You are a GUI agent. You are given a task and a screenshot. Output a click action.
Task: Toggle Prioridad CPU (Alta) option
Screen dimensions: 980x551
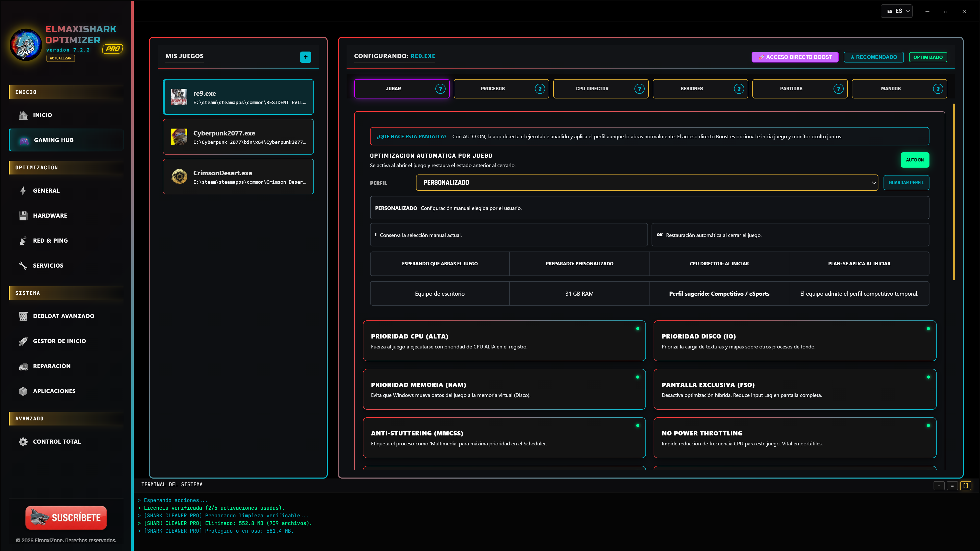pyautogui.click(x=504, y=341)
